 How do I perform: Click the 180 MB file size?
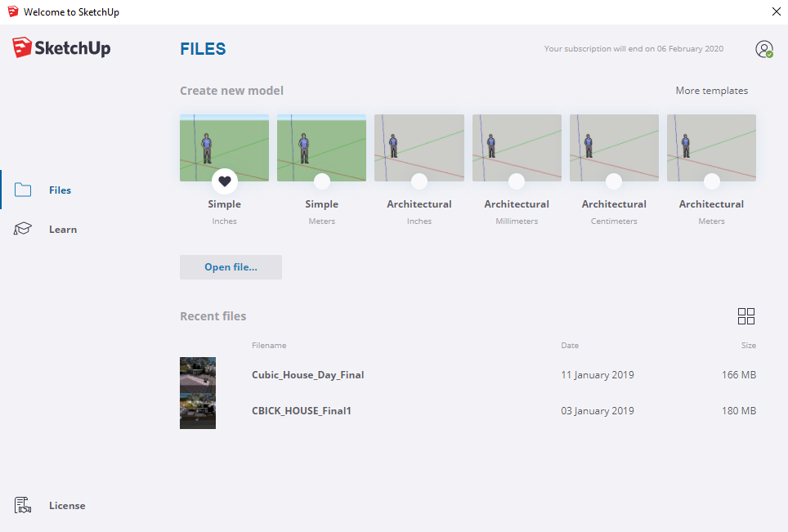point(739,410)
